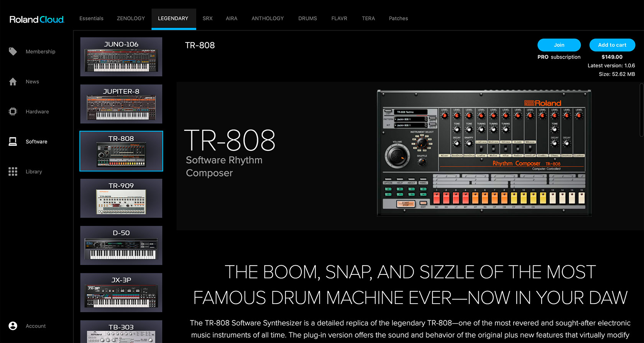Select the TB-303 thumbnail
The height and width of the screenshot is (343, 644).
pyautogui.click(x=121, y=332)
